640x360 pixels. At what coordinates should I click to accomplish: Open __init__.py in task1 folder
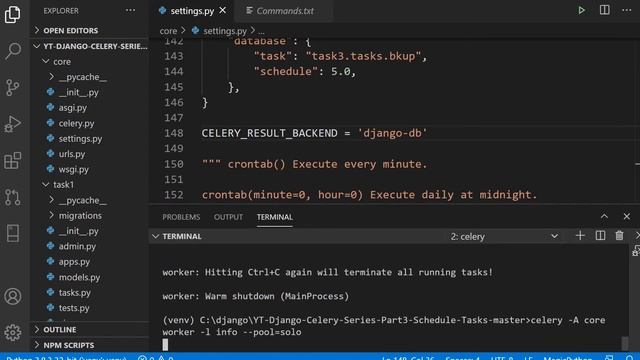(x=78, y=231)
